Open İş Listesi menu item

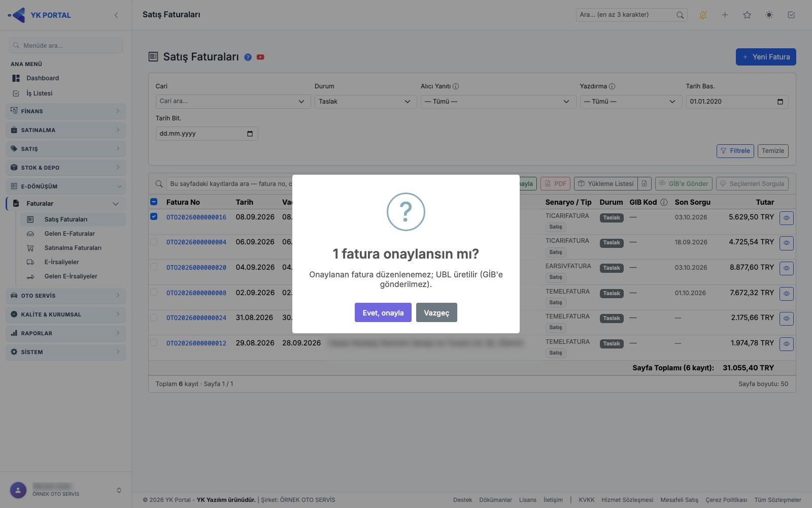click(x=39, y=93)
